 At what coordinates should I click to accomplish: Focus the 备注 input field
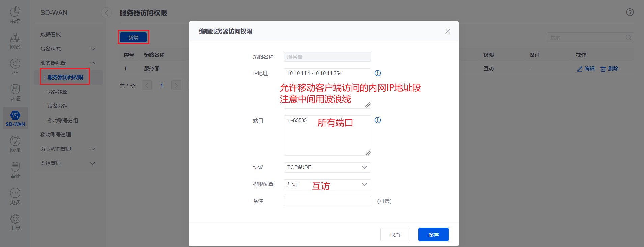(327, 201)
